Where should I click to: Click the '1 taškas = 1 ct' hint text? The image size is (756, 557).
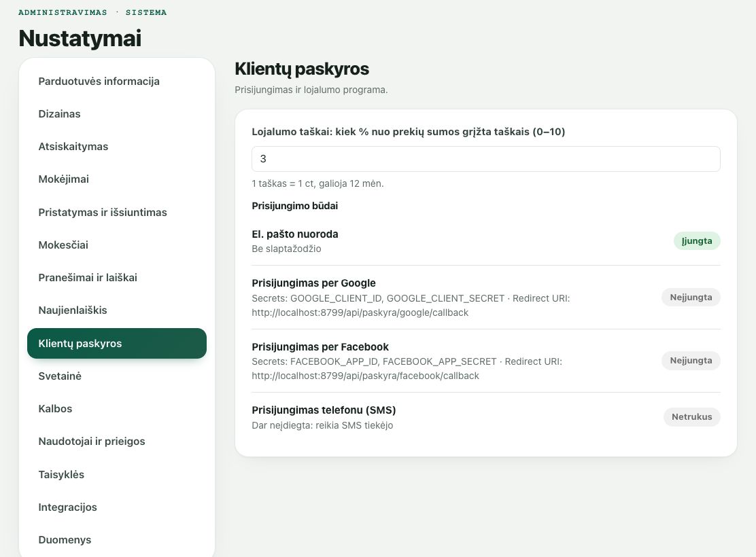pyautogui.click(x=317, y=183)
